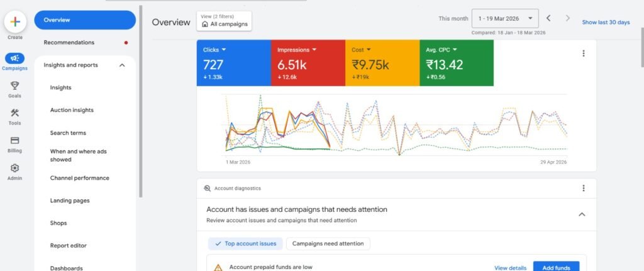Select the Top account issues chip
The height and width of the screenshot is (271, 644).
245,243
